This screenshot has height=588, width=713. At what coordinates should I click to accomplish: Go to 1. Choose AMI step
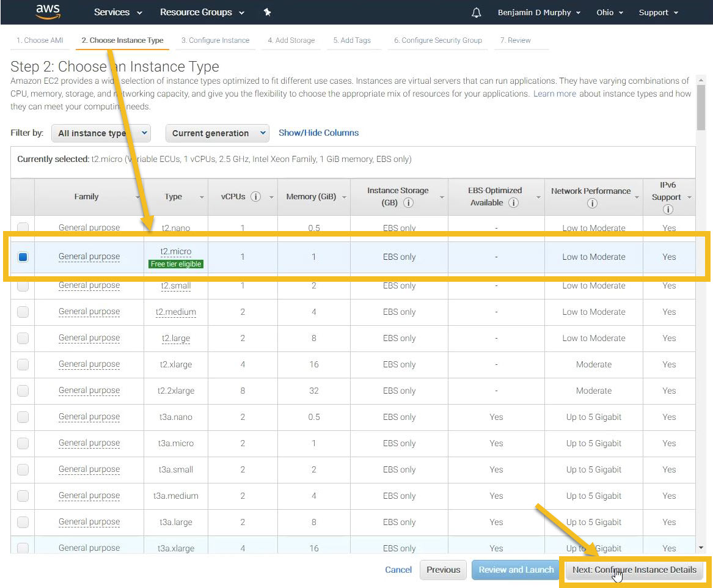click(40, 40)
